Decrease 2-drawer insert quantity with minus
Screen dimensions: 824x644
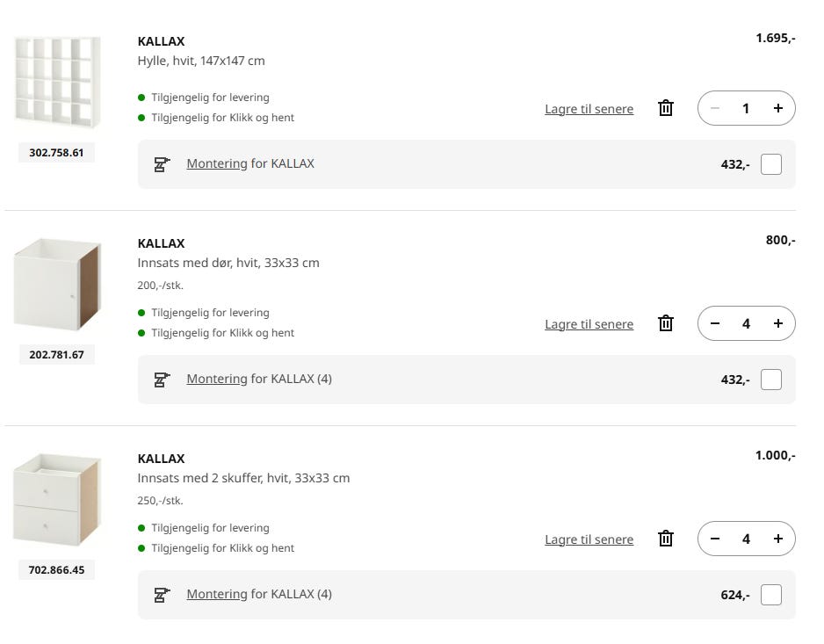point(715,539)
